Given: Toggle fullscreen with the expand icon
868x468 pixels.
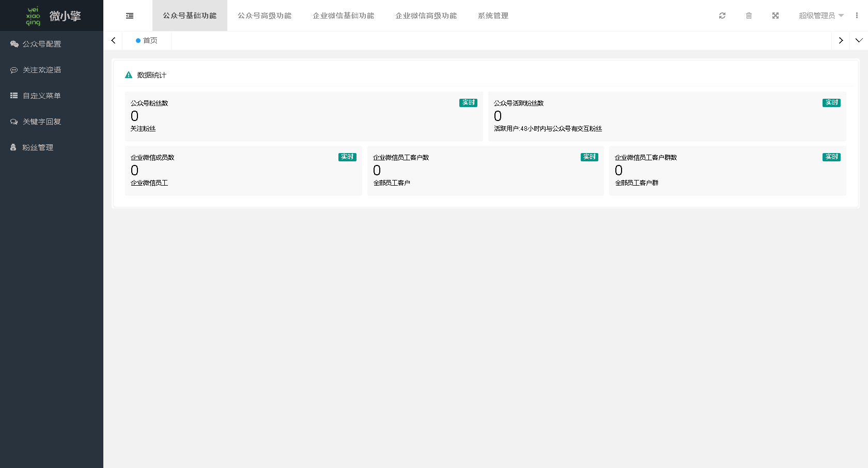Looking at the screenshot, I should click(x=776, y=16).
